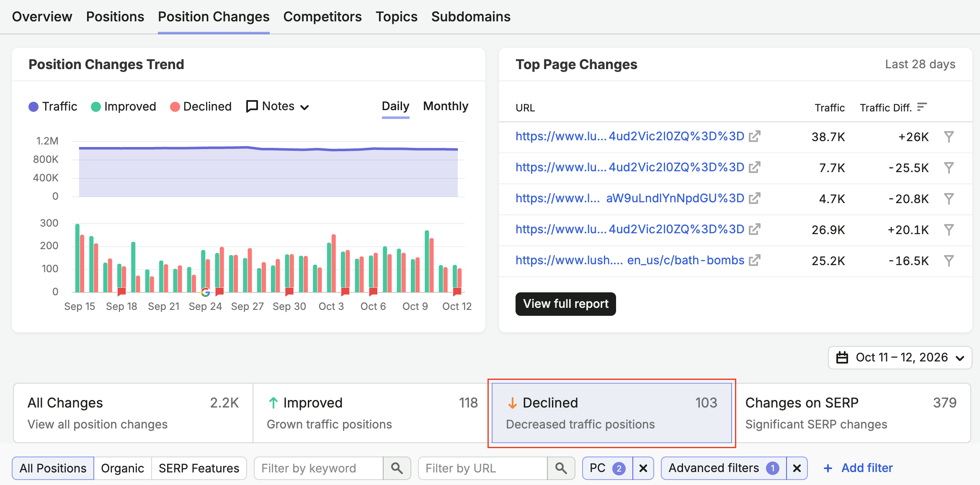980x485 pixels.
Task: Switch chart to Daily view
Action: pos(395,106)
